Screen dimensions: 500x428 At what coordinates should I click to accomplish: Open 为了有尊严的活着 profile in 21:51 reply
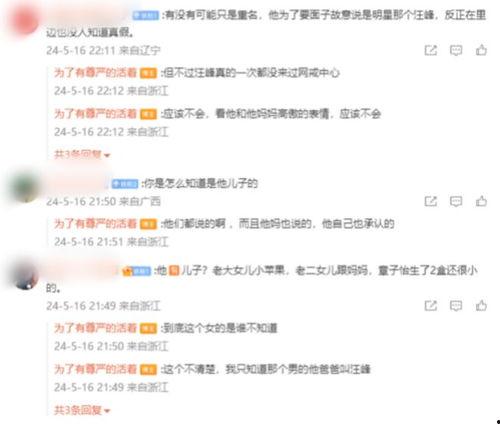click(95, 223)
